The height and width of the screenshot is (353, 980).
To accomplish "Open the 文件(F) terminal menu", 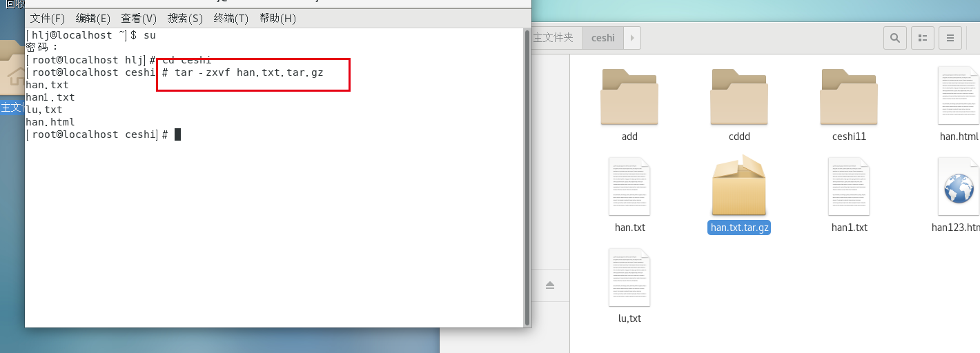I will (x=47, y=18).
